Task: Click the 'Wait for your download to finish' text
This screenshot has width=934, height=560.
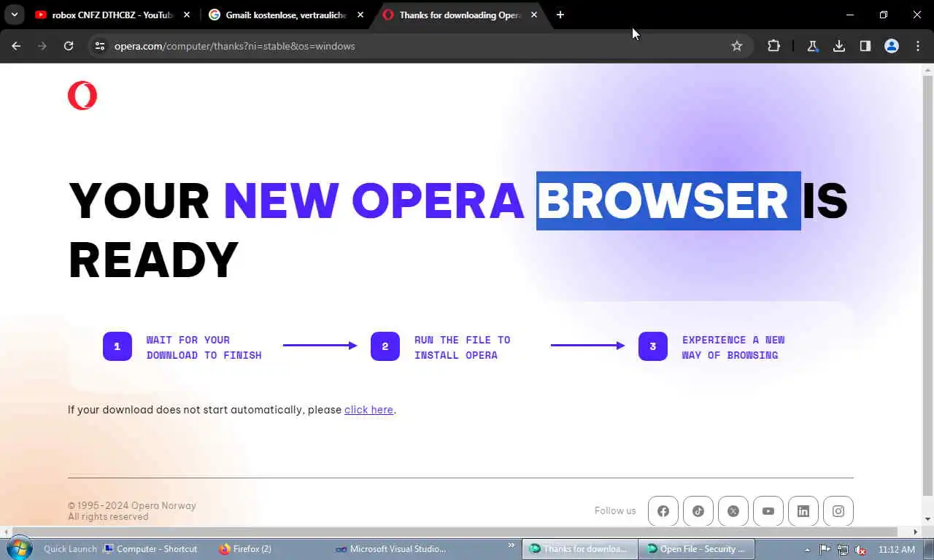Action: pos(204,347)
